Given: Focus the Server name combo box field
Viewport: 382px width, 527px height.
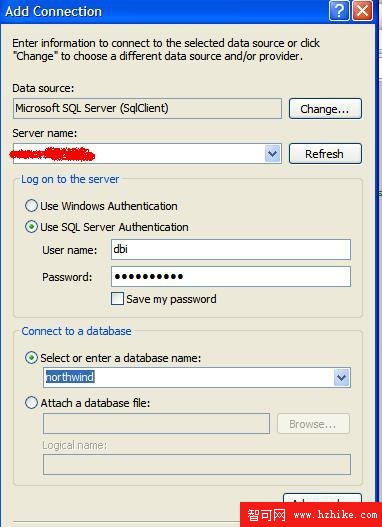Looking at the screenshot, I should click(x=147, y=154).
